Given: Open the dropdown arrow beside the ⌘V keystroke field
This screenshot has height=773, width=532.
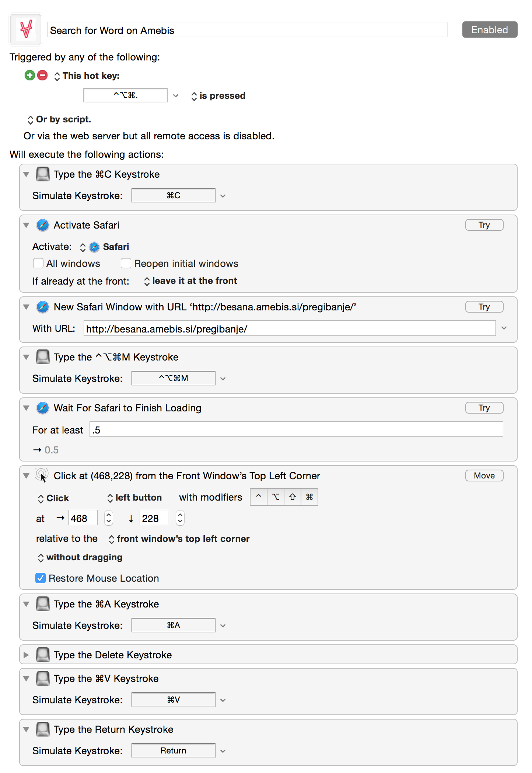Looking at the screenshot, I should (x=223, y=700).
